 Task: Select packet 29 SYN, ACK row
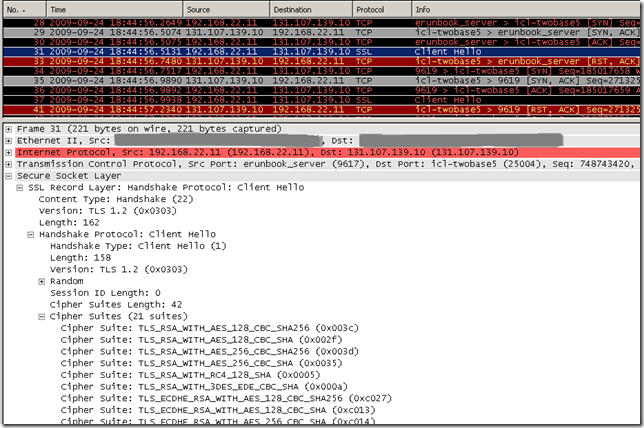pos(322,32)
